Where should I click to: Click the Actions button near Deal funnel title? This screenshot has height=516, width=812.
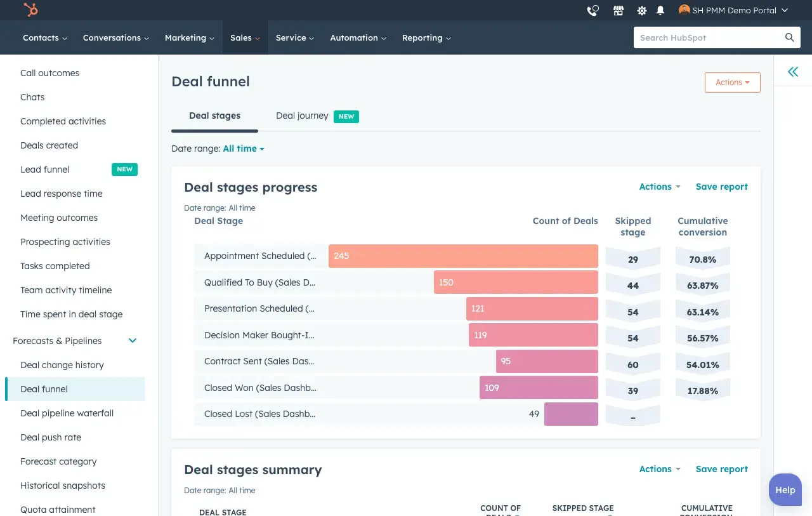(732, 82)
